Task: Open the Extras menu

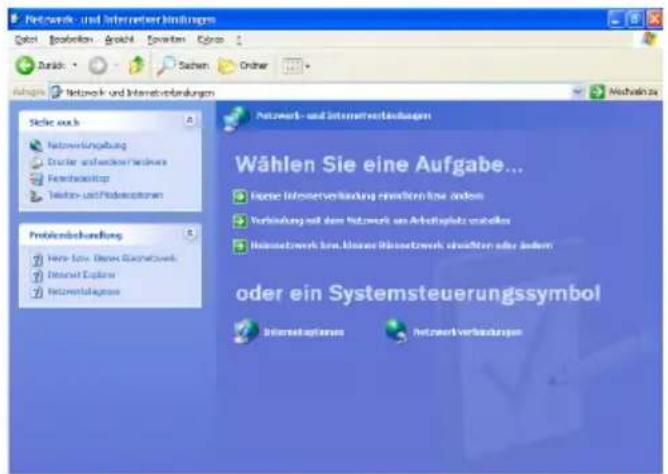Action: [210, 40]
